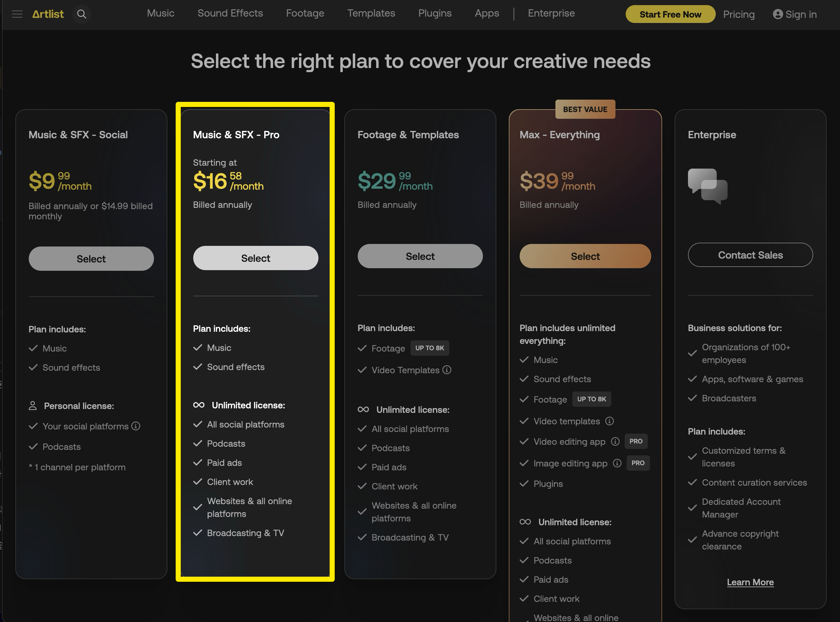Open the Learn More link
This screenshot has width=840, height=622.
tap(750, 582)
